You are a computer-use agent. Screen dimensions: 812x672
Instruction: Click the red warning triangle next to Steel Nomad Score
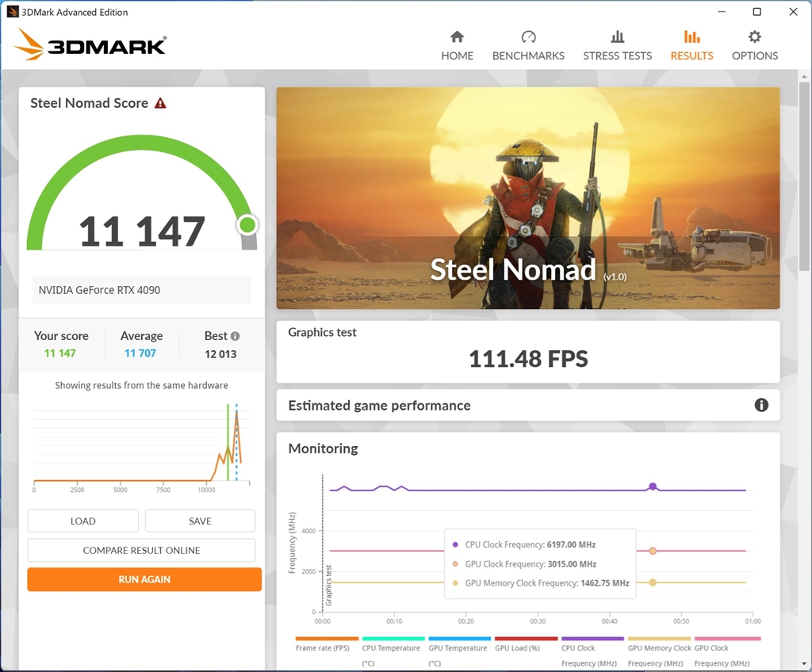(x=160, y=103)
